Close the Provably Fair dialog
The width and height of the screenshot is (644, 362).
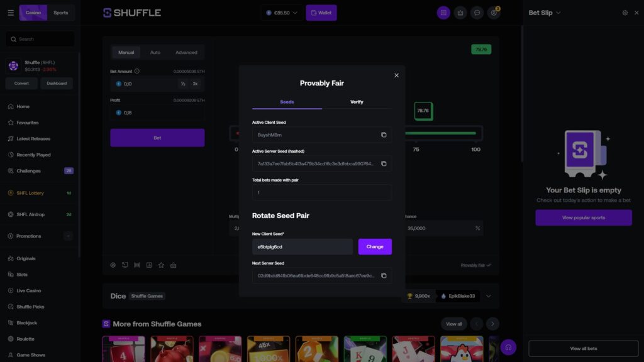396,75
